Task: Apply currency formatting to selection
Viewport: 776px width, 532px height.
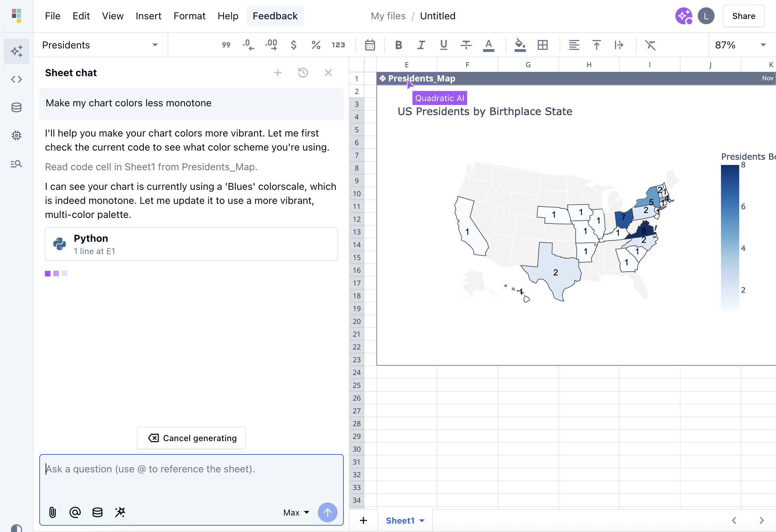Action: coord(294,45)
